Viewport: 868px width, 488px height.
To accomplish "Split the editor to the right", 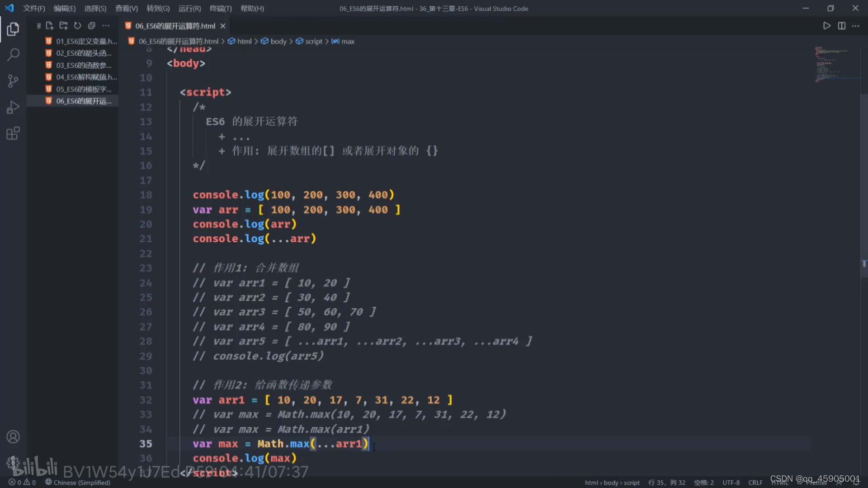I will click(841, 26).
